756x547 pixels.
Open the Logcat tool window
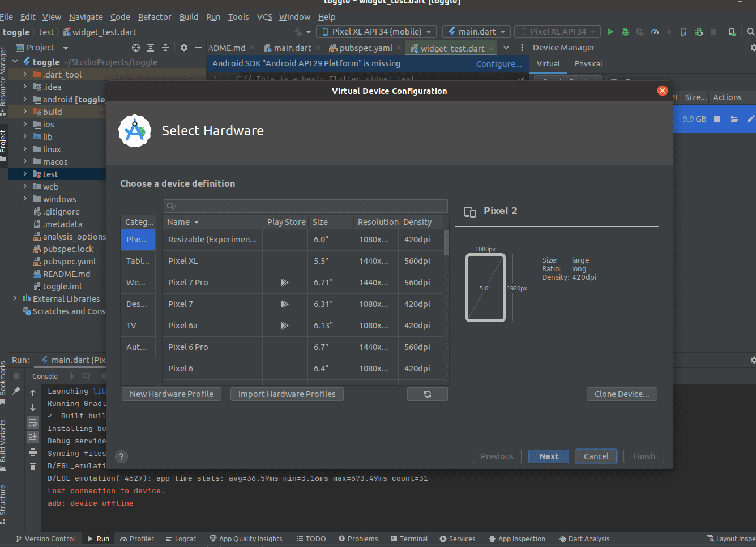[181, 539]
